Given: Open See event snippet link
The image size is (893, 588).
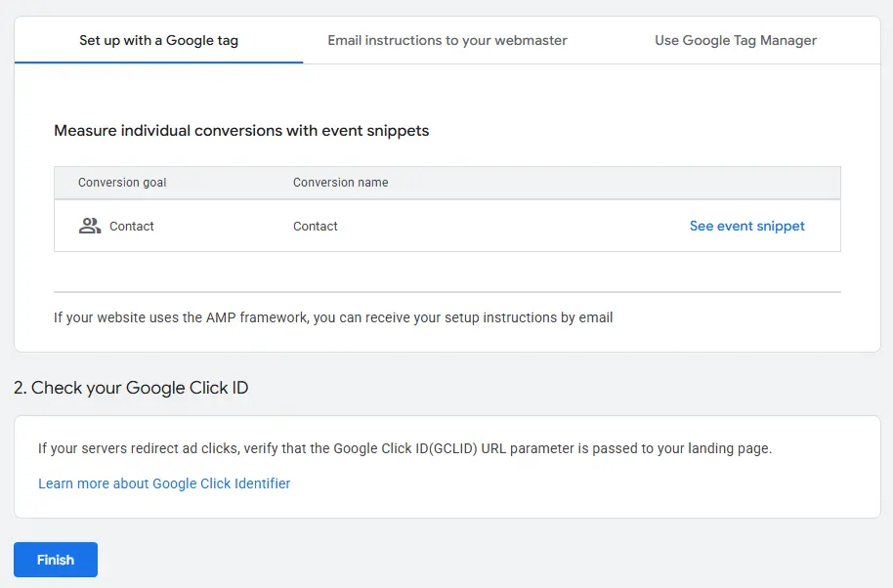Looking at the screenshot, I should pyautogui.click(x=746, y=226).
